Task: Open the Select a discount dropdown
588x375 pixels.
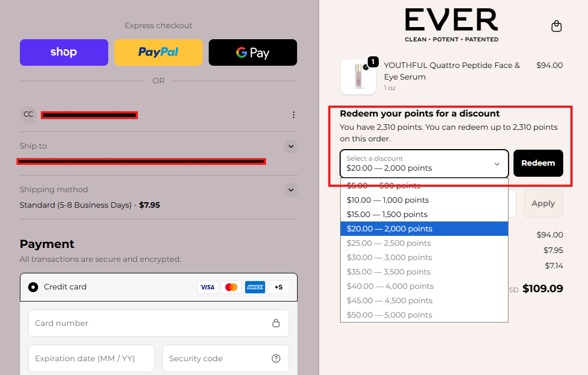Action: click(423, 163)
